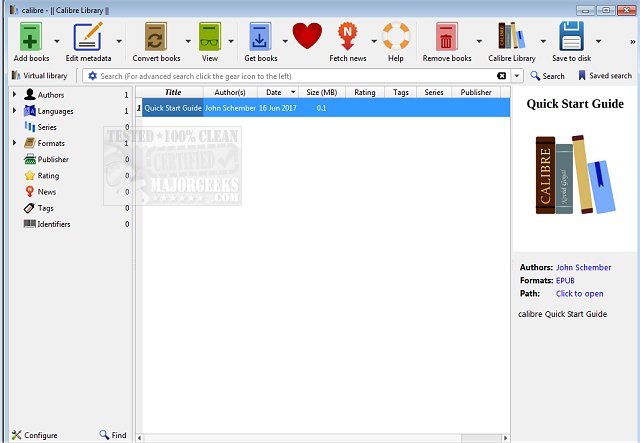This screenshot has height=443, width=640.
Task: Sort by the Rating column header
Action: tap(364, 92)
